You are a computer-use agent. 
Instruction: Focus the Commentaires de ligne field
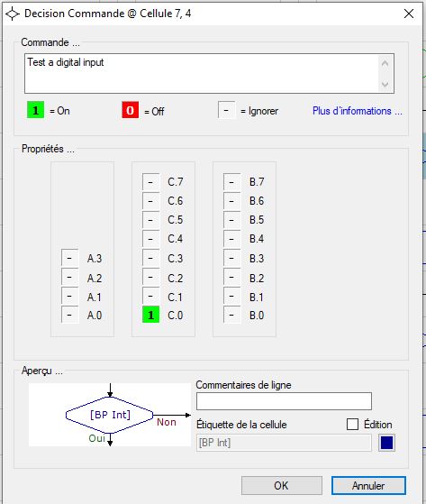pyautogui.click(x=284, y=401)
